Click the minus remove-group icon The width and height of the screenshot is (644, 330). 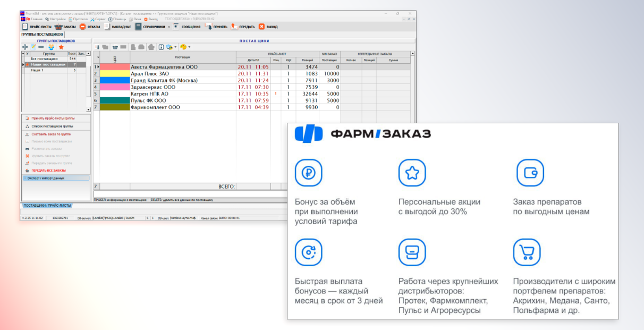(x=41, y=47)
